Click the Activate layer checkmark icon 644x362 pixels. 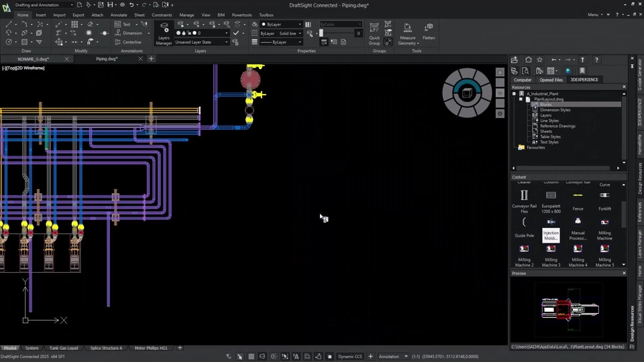(x=235, y=33)
